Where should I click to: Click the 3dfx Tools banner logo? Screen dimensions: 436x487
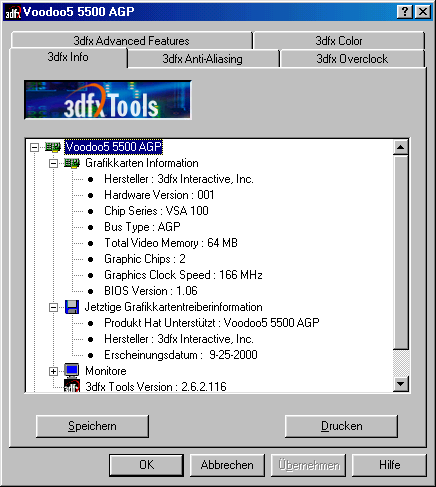(x=108, y=100)
